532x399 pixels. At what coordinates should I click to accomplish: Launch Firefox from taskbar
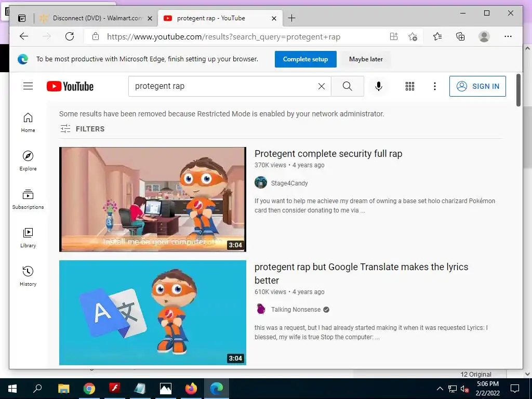coord(191,389)
